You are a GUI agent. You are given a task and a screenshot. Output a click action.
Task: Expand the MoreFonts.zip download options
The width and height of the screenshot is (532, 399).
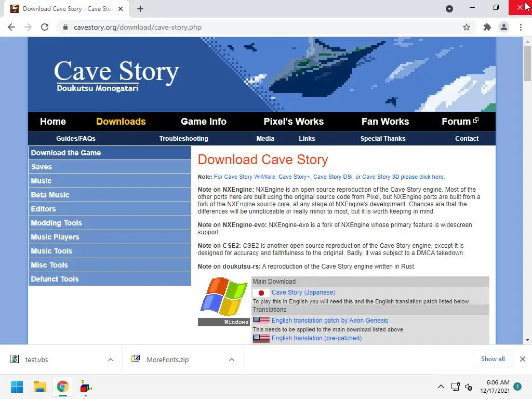tap(232, 360)
